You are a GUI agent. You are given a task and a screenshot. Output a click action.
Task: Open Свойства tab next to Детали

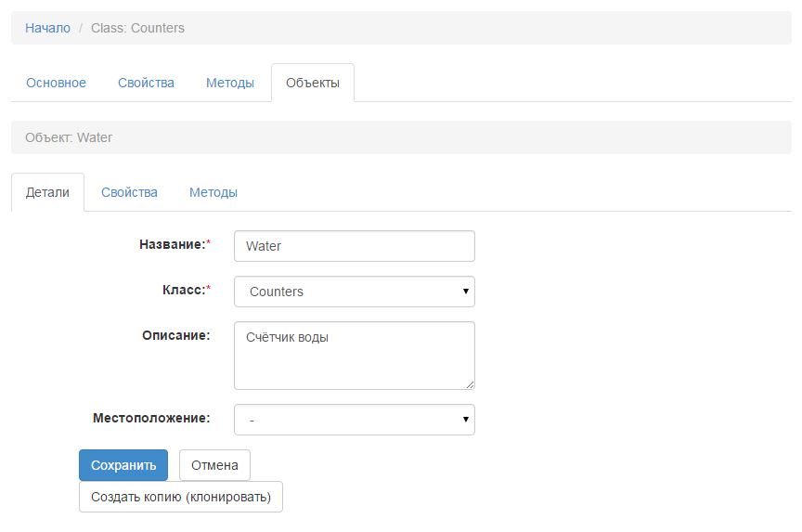[129, 192]
